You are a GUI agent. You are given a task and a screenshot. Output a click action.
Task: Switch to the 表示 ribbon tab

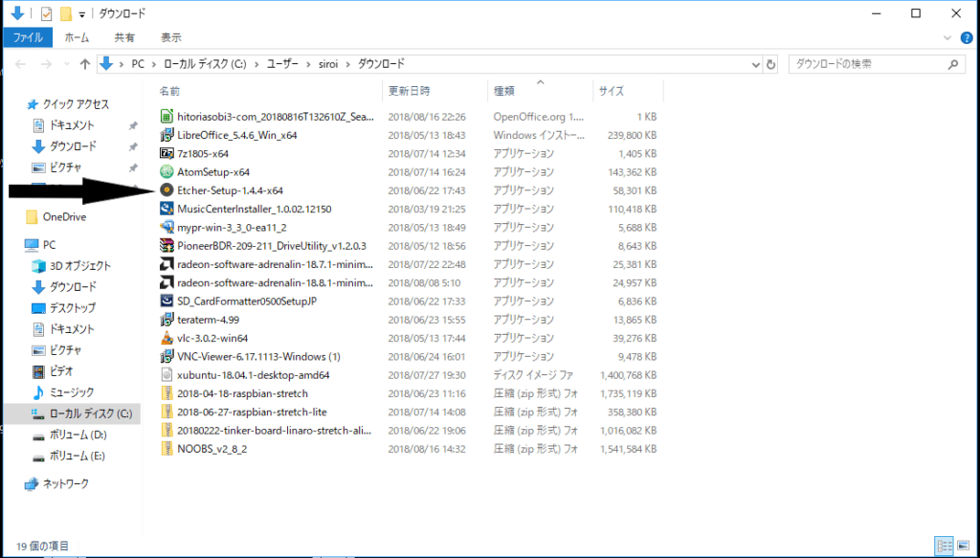(170, 37)
